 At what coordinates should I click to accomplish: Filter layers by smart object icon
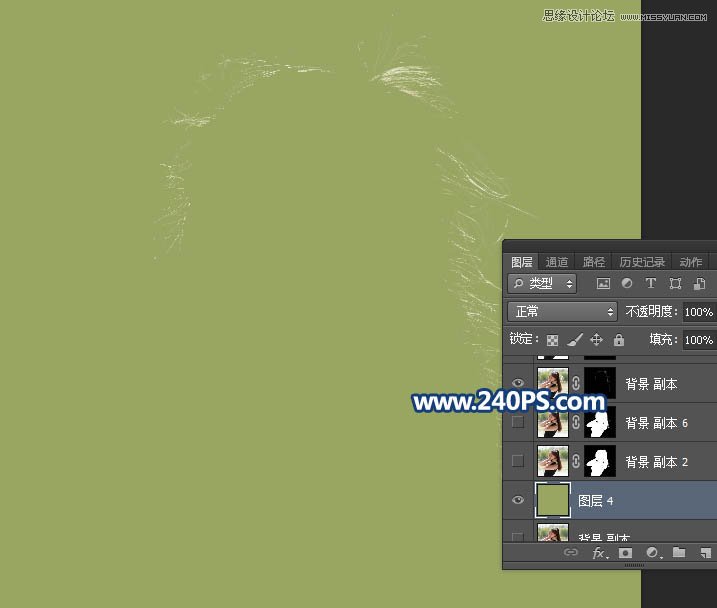pyautogui.click(x=699, y=284)
